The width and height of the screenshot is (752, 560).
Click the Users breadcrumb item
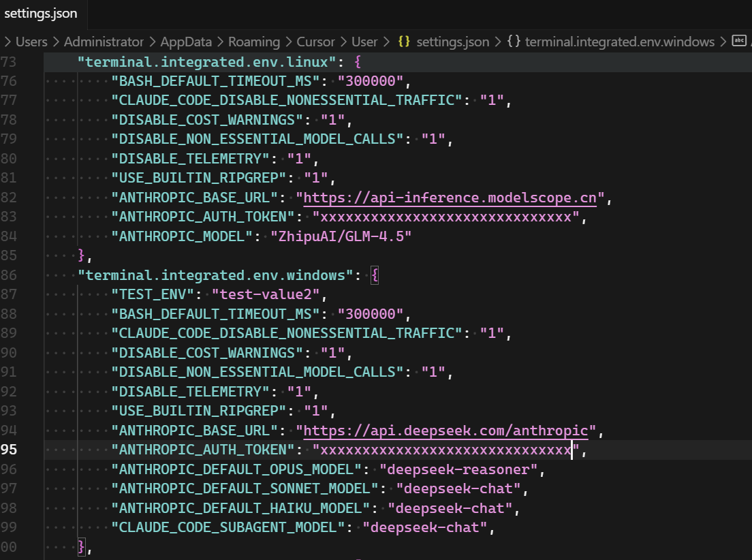tap(31, 42)
